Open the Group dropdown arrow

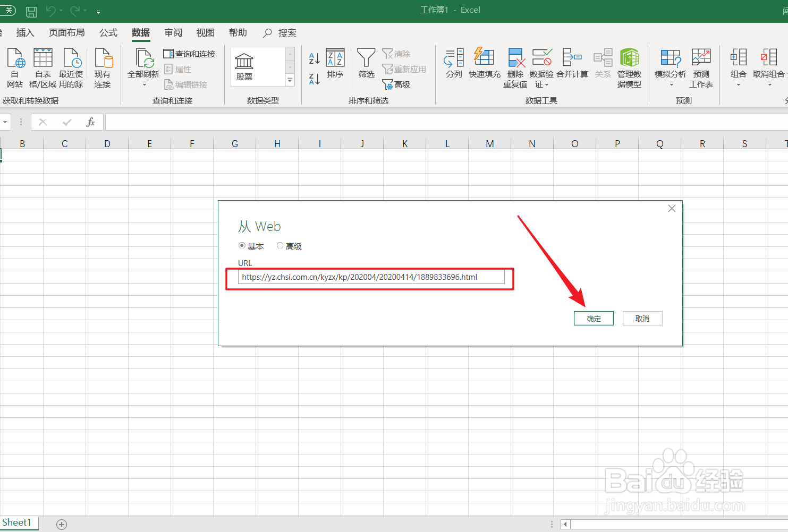click(x=739, y=85)
